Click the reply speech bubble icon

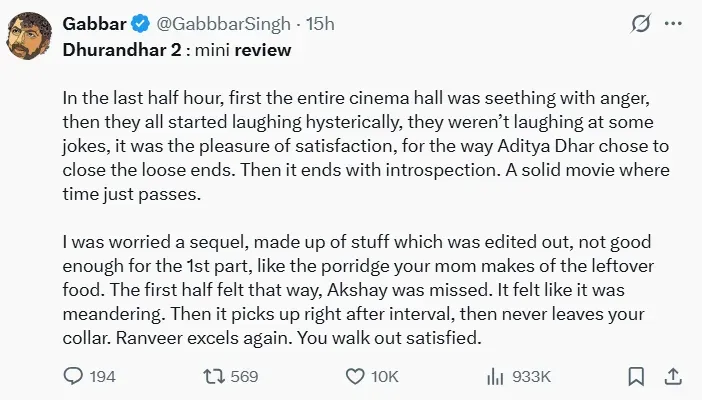click(x=73, y=376)
